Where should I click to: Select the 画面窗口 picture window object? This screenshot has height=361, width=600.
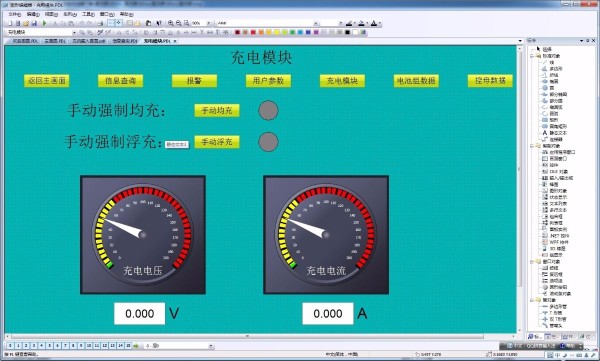coord(554,158)
